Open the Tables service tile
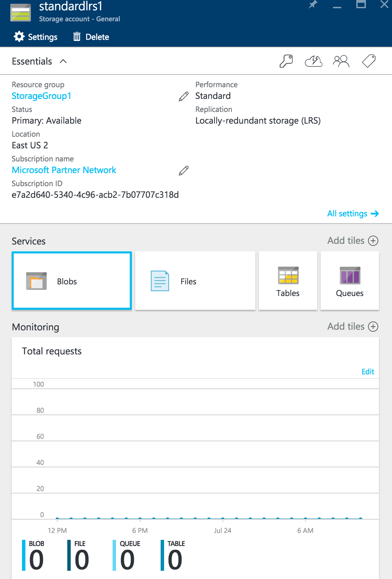Image resolution: width=392 pixels, height=579 pixels. 288,281
